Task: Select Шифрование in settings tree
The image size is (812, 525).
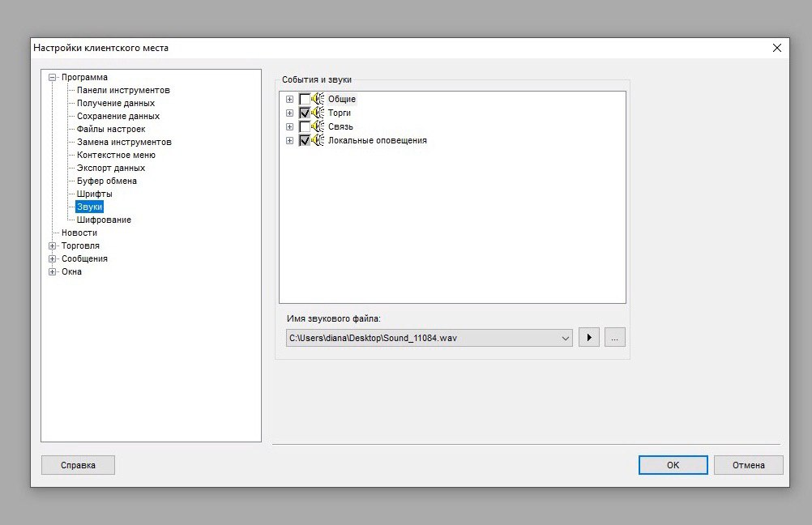Action: click(104, 220)
